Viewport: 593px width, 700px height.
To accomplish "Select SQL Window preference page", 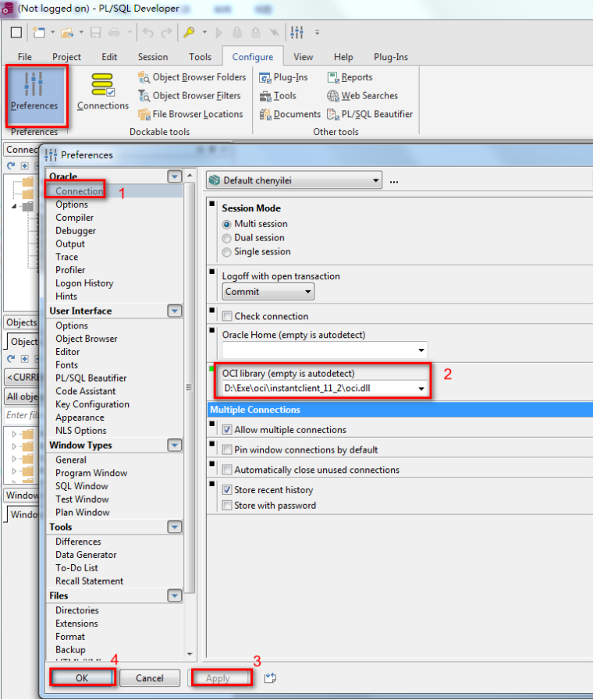I will click(82, 486).
